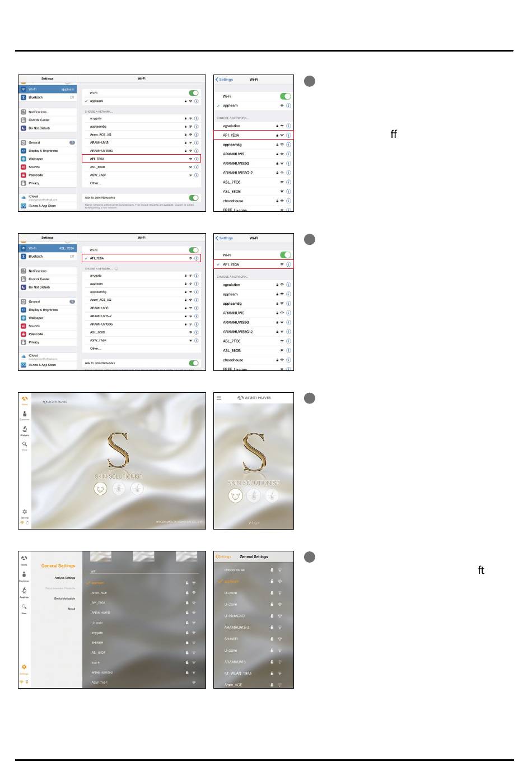
Task: Select API_7E0A network in first iPhone Wi-Fi list
Action: point(254,135)
